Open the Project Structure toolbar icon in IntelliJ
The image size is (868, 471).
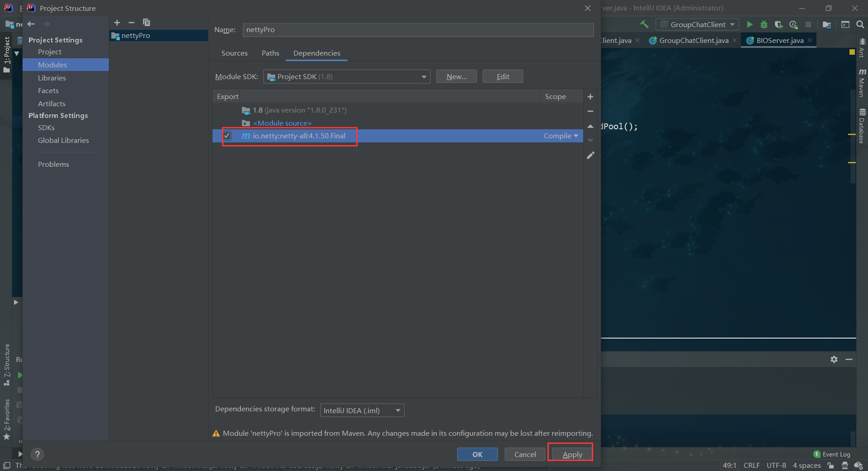click(x=827, y=24)
